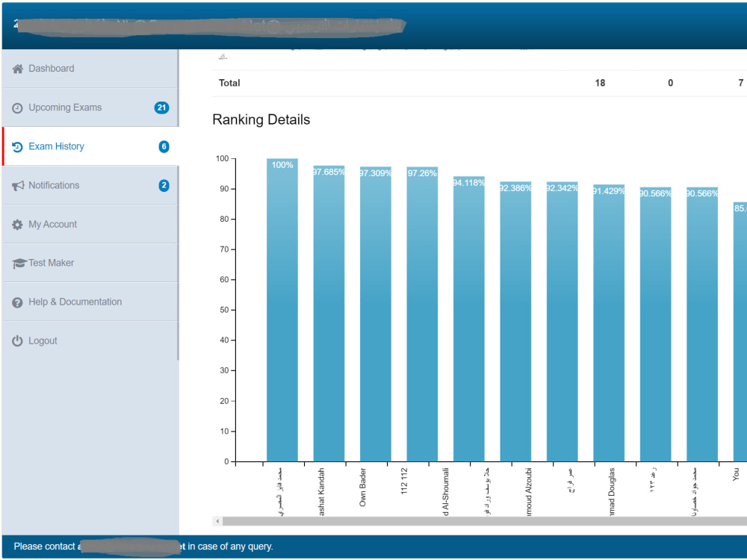747x560 pixels.
Task: Open Upcoming Exams in the sidebar
Action: pos(90,108)
